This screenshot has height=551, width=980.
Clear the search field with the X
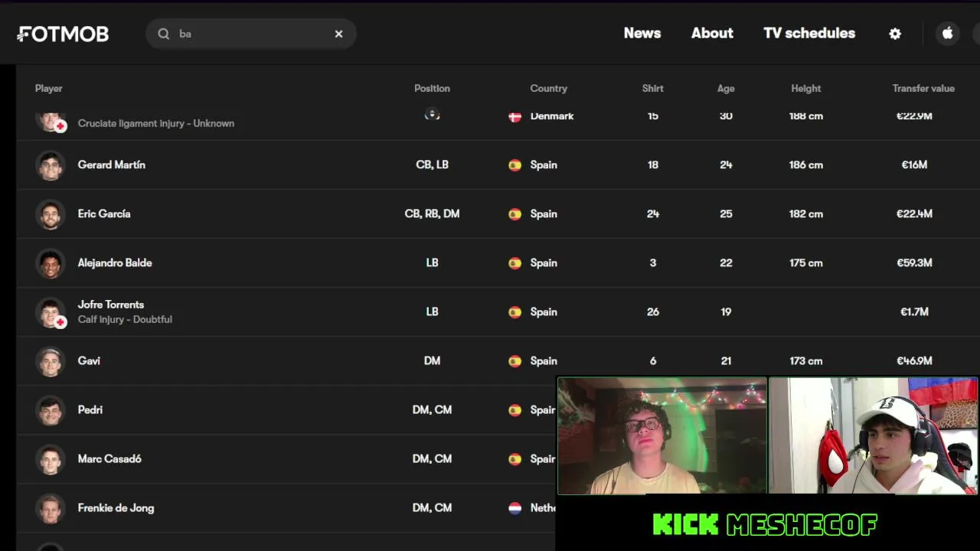(x=338, y=34)
